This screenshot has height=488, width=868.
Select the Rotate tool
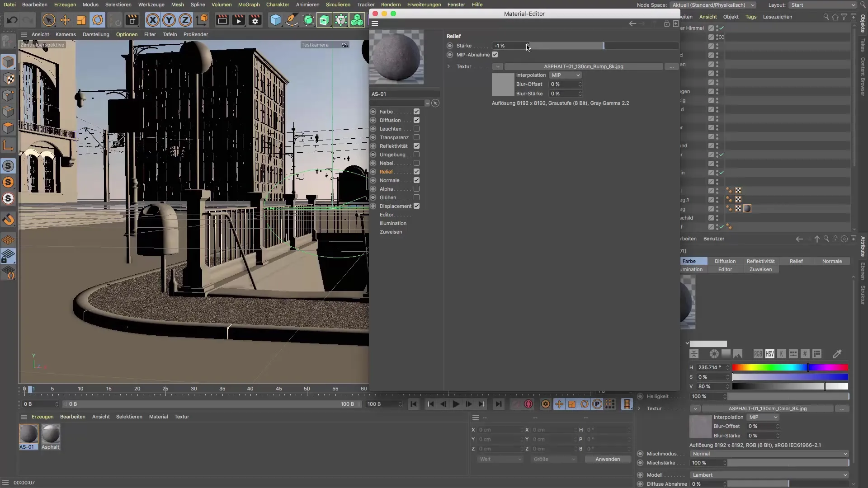click(98, 20)
